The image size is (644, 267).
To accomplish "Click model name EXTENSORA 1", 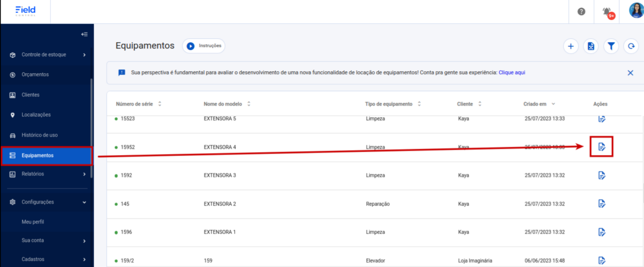I will tap(220, 232).
